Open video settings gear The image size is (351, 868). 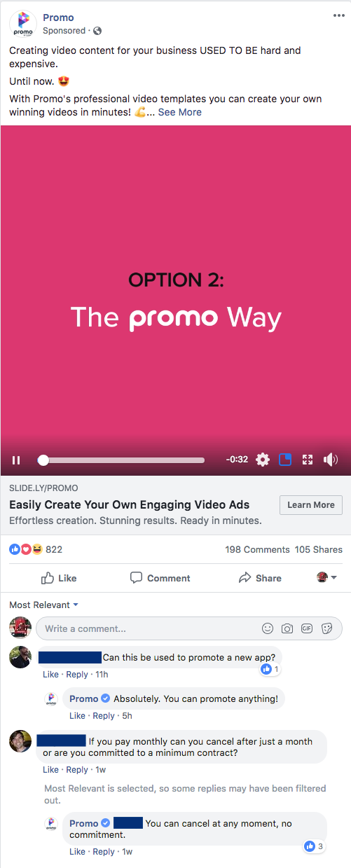pos(263,460)
